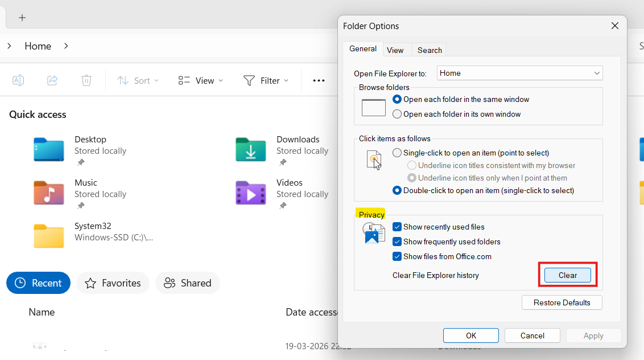This screenshot has width=644, height=360.
Task: Select Single-click to open an item
Action: (x=397, y=153)
